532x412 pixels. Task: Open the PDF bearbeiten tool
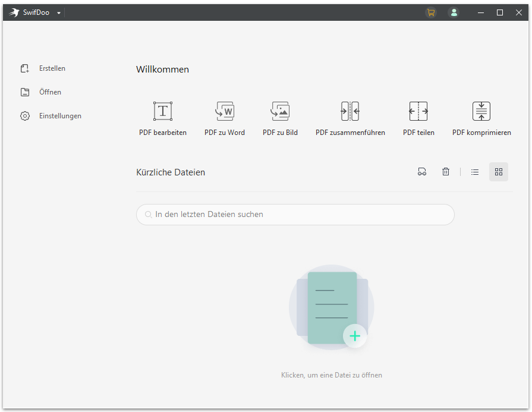tap(163, 112)
